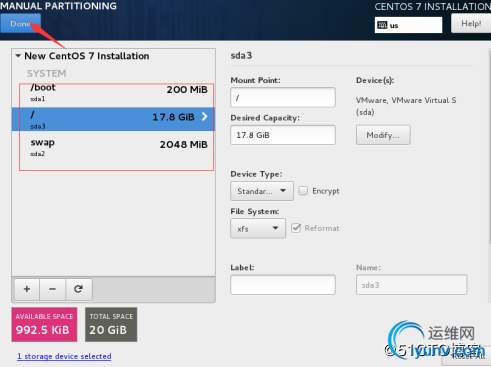Select the /boot sda1 partition row

(113, 93)
